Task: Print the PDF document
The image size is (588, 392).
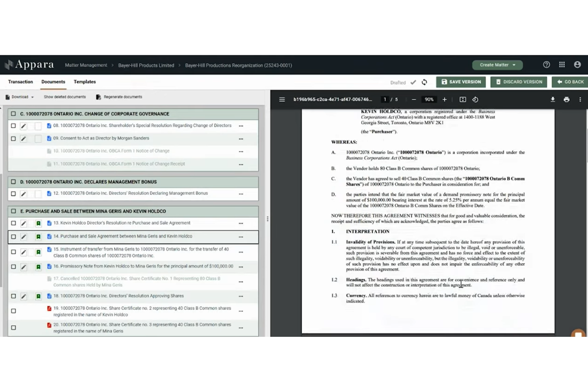Action: point(567,100)
